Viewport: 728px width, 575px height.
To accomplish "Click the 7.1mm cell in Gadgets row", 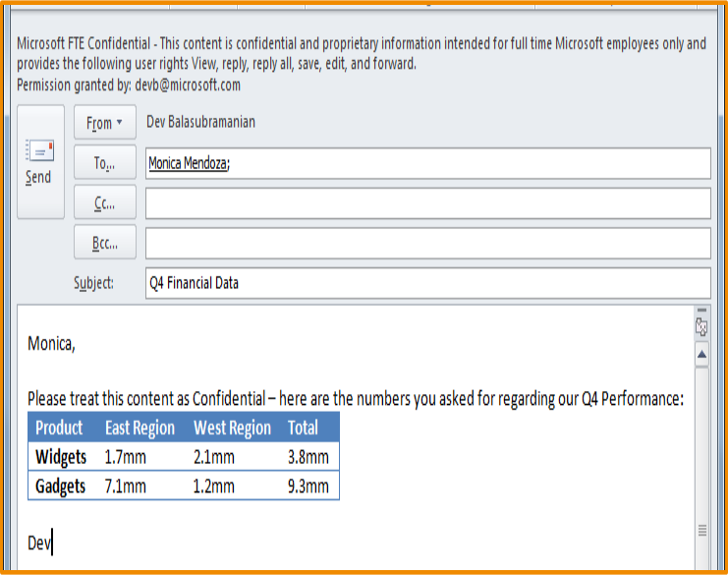I will point(125,487).
